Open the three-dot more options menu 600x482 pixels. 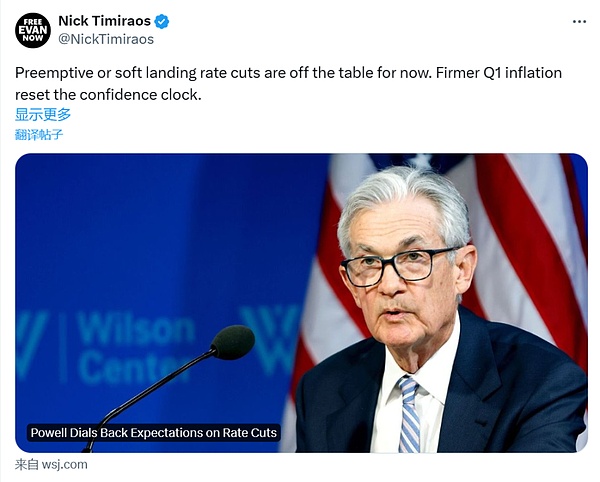pyautogui.click(x=579, y=21)
